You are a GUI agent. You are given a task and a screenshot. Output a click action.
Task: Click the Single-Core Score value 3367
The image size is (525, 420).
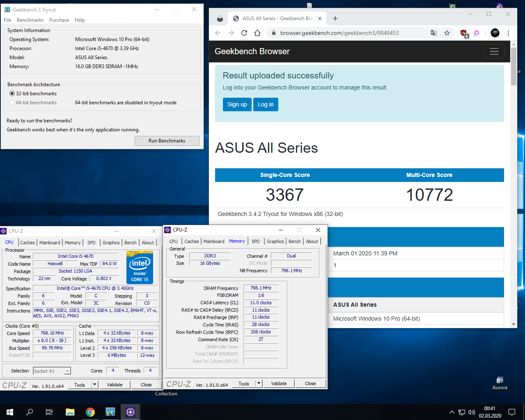[x=285, y=195]
